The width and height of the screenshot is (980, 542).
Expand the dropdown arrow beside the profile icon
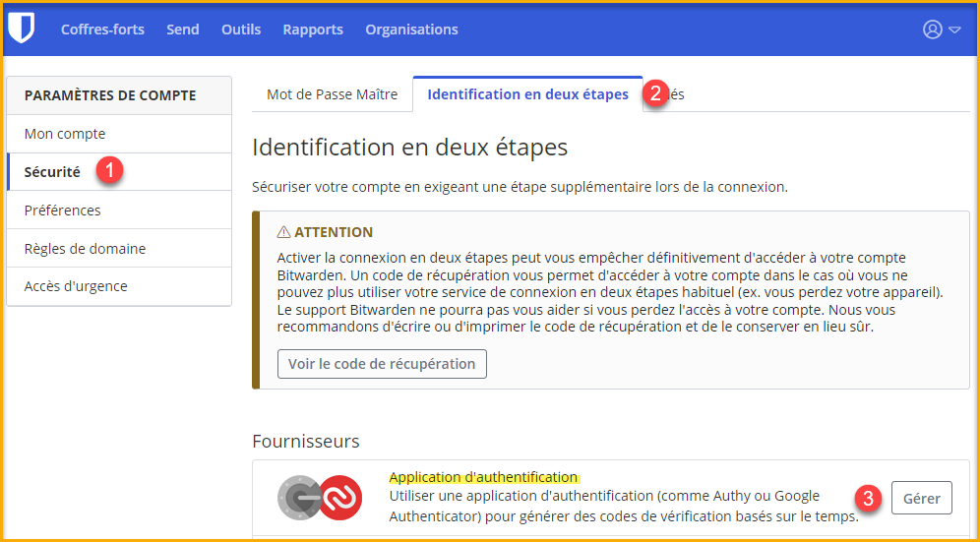coord(954,30)
